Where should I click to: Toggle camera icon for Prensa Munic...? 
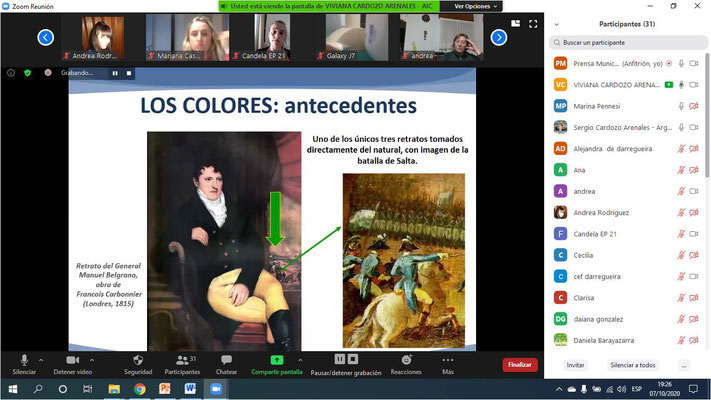point(694,63)
